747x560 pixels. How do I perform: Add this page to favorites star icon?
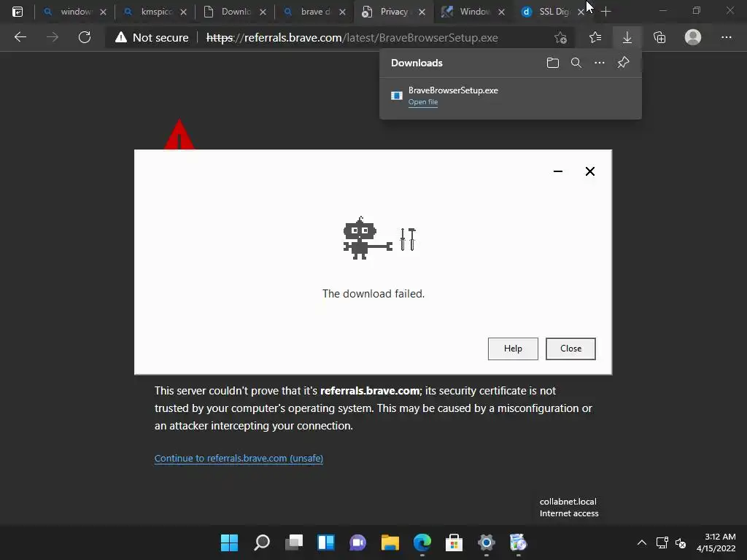click(561, 38)
